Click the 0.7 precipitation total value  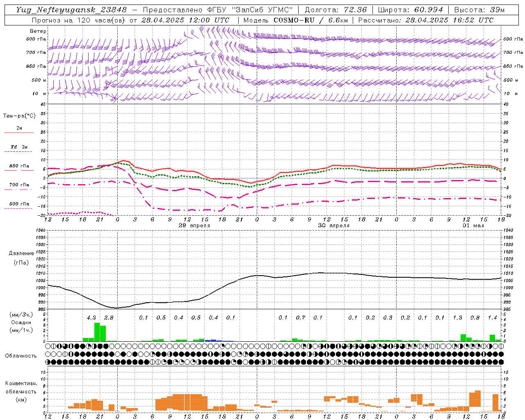pyautogui.click(x=301, y=317)
